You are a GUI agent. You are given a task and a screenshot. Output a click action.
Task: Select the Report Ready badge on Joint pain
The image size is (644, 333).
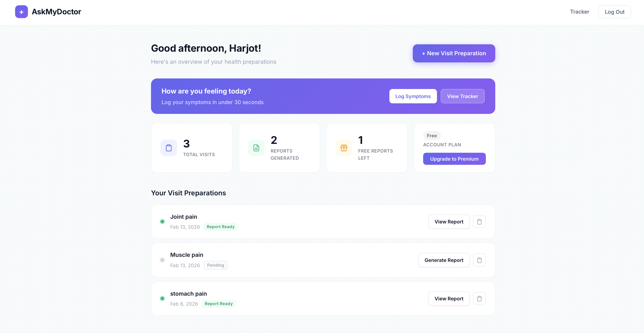tap(221, 227)
